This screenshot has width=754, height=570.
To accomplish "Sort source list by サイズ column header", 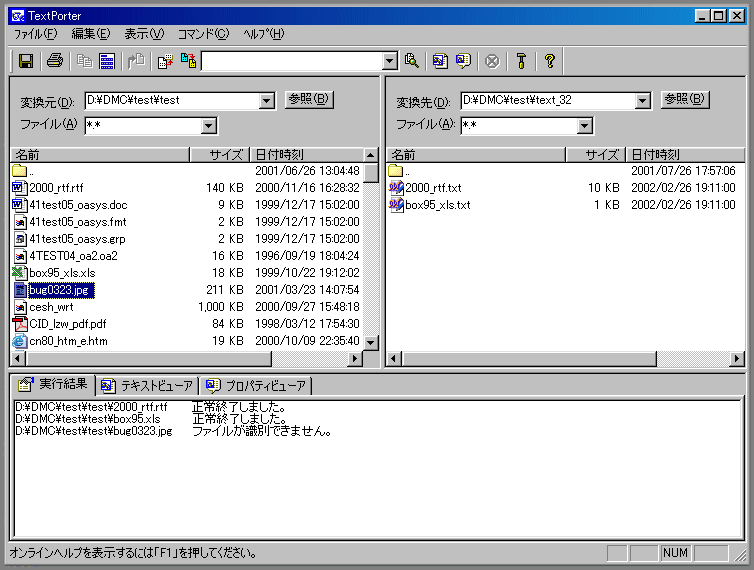I will point(220,155).
